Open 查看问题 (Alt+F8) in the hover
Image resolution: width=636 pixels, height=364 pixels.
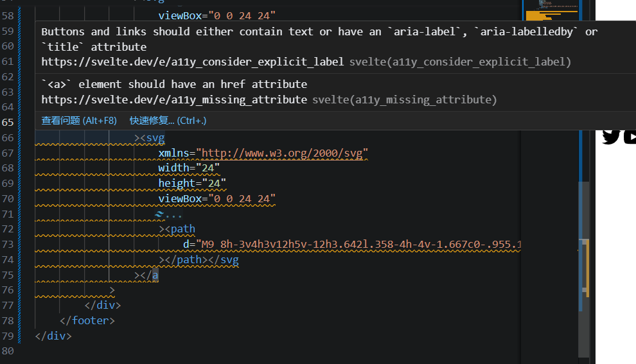coord(78,121)
